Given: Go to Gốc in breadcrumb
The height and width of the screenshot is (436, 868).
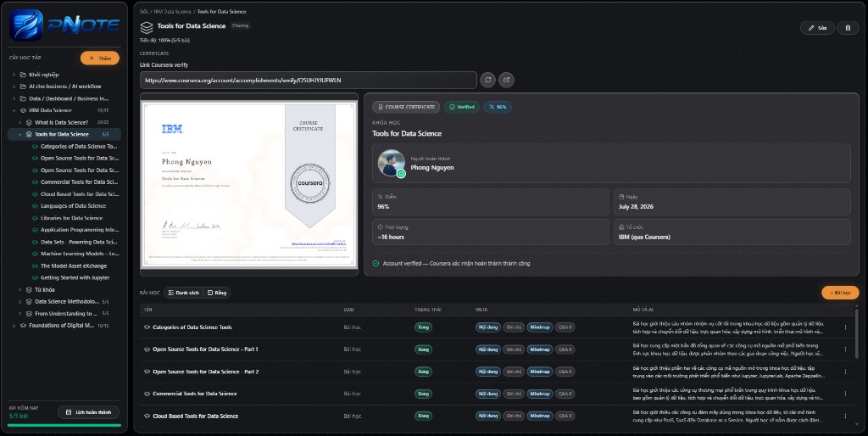Looking at the screenshot, I should point(144,11).
